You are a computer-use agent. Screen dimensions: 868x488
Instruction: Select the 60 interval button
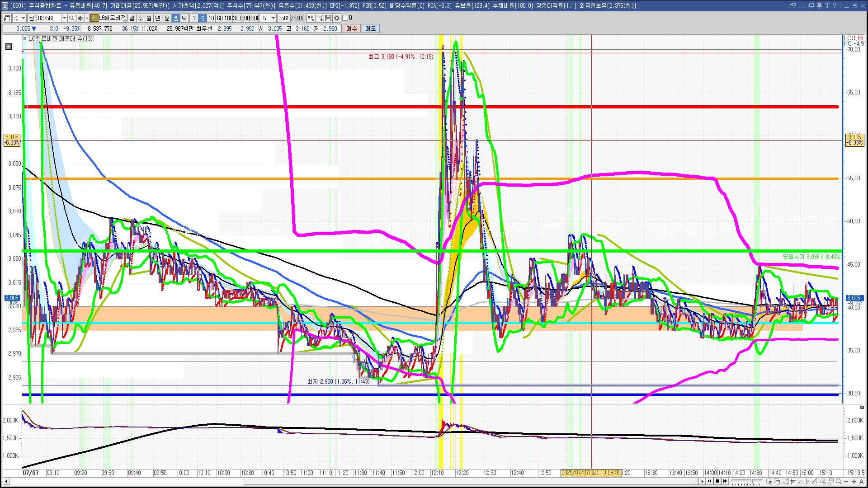[220, 18]
